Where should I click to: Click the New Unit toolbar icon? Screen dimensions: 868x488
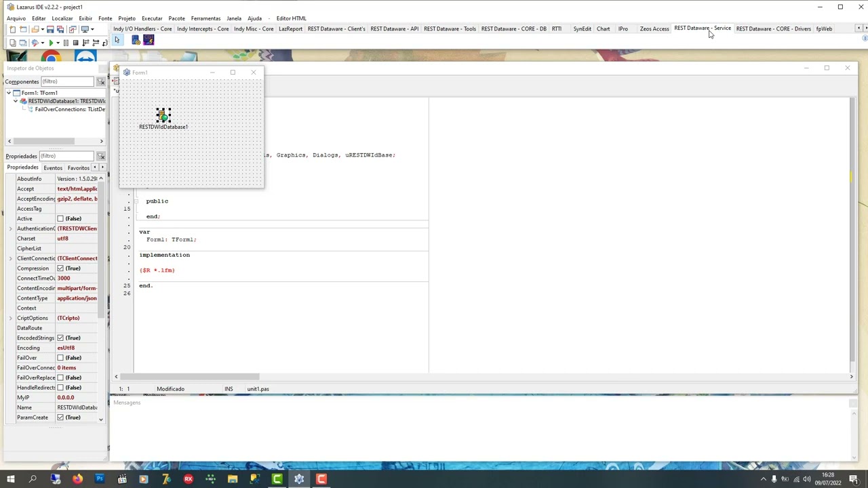[12, 30]
